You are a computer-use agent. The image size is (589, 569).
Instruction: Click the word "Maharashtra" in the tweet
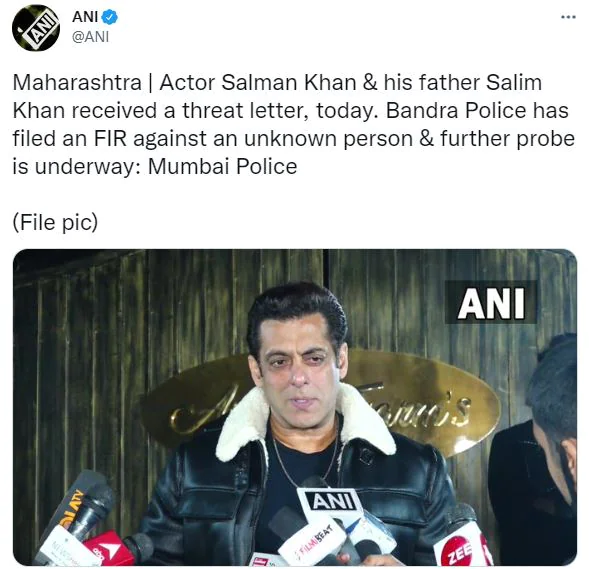pos(77,82)
